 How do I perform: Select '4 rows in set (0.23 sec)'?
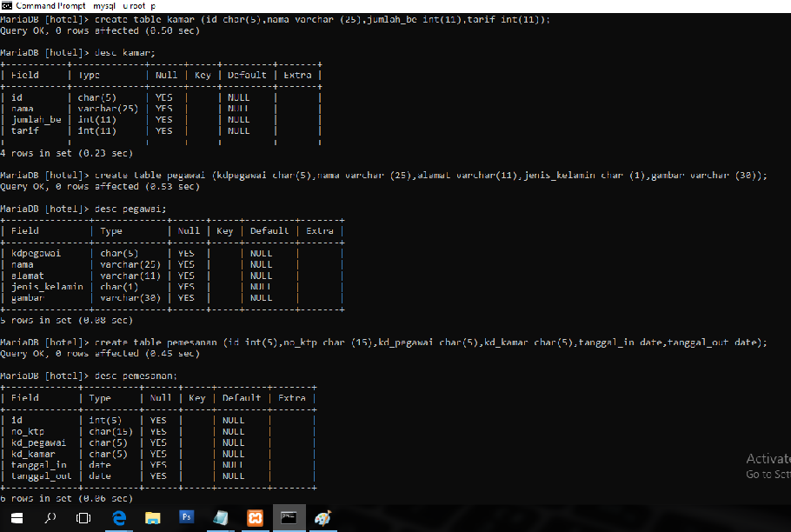pyautogui.click(x=67, y=153)
